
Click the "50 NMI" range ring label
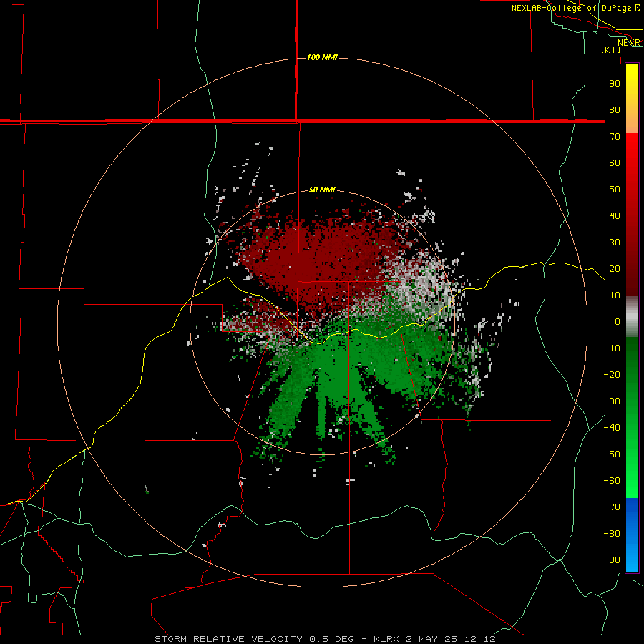(x=322, y=190)
